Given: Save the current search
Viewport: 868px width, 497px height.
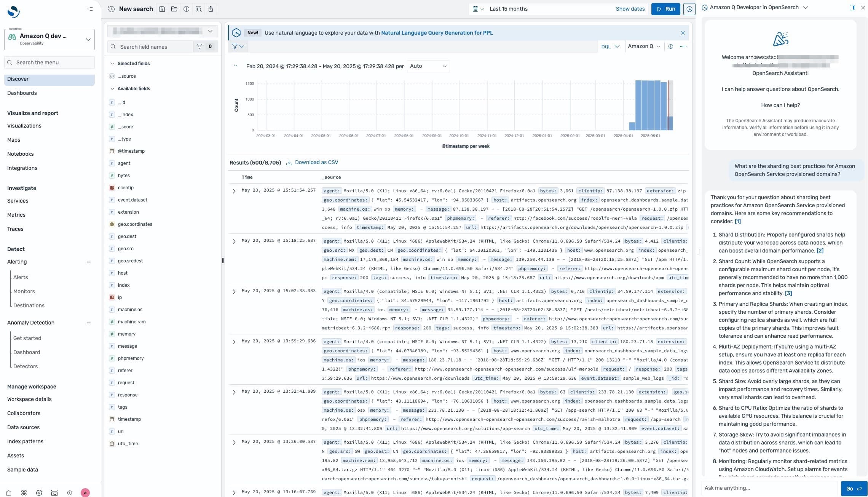Looking at the screenshot, I should pyautogui.click(x=162, y=9).
